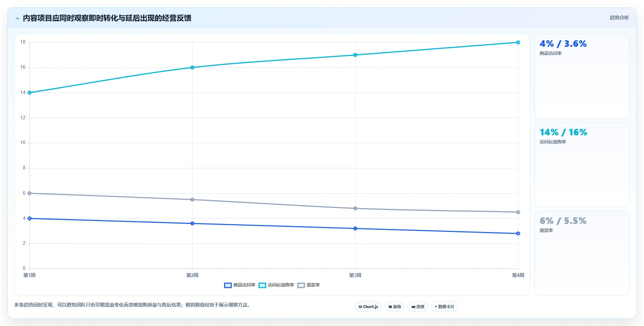Open the 6% / 5.5% 退款率 card
This screenshot has height=326, width=644.
[x=582, y=253]
